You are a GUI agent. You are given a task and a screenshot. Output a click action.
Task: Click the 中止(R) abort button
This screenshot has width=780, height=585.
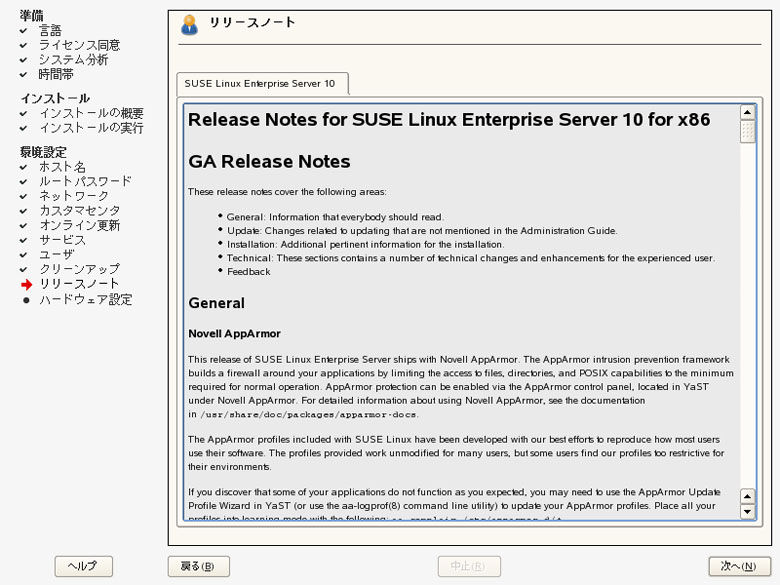(469, 566)
